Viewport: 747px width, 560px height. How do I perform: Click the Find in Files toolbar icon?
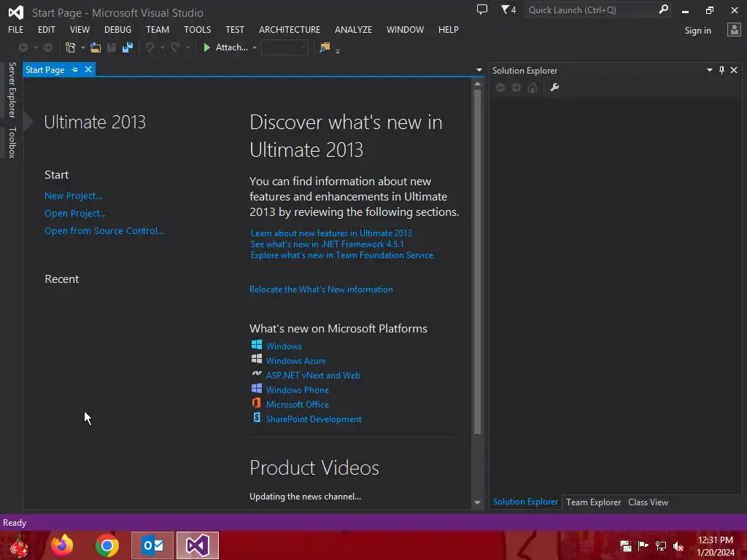coord(325,47)
